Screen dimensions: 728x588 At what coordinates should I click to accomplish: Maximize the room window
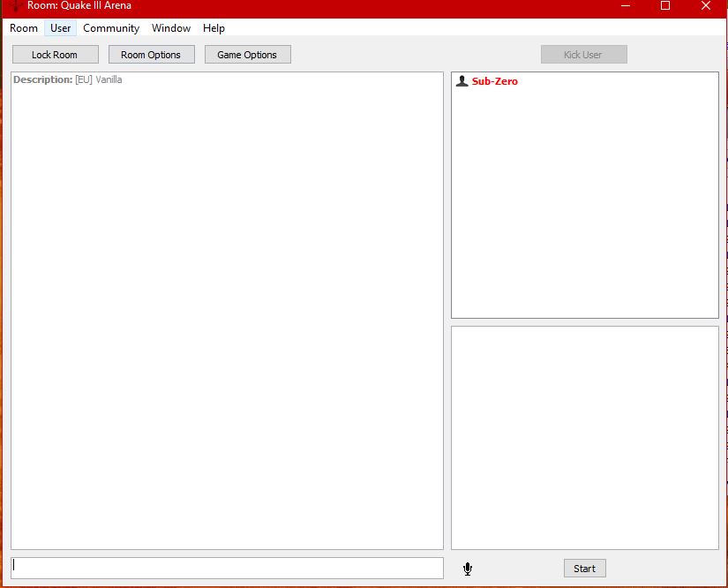tap(665, 5)
